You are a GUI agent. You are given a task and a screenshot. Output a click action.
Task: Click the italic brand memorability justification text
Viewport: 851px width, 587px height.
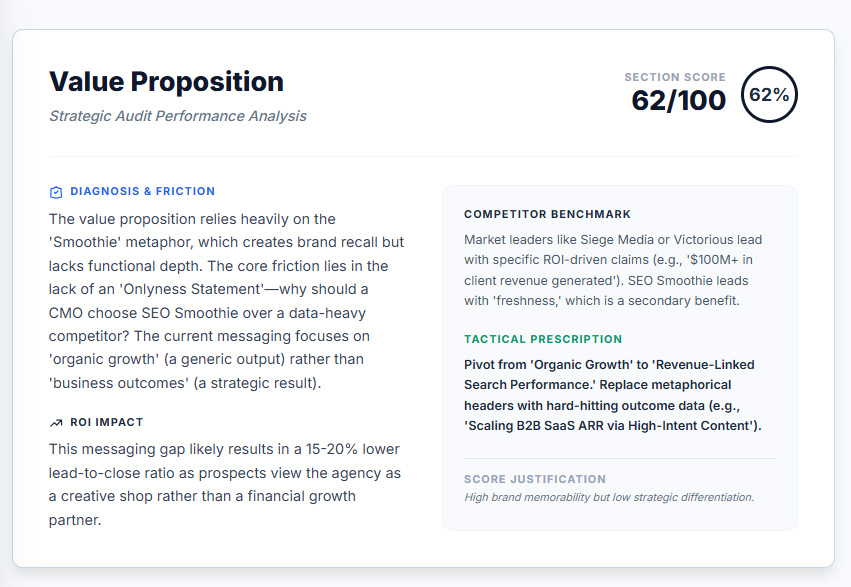pyautogui.click(x=609, y=497)
